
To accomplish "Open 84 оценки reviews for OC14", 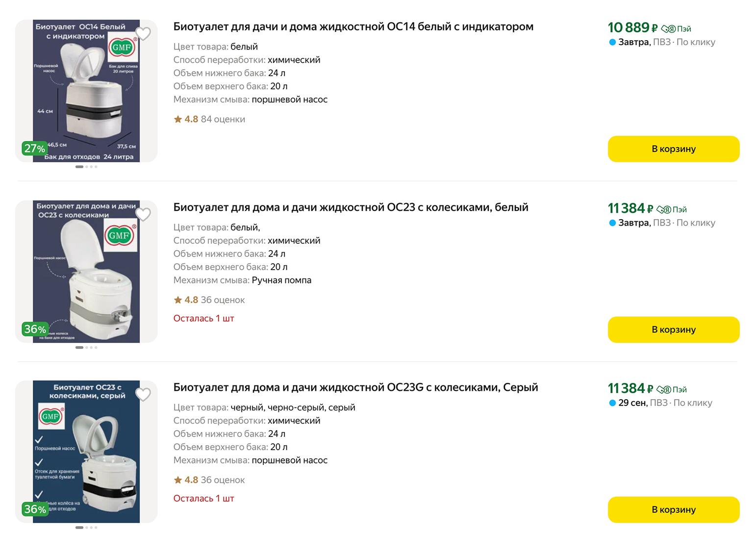I will click(223, 119).
